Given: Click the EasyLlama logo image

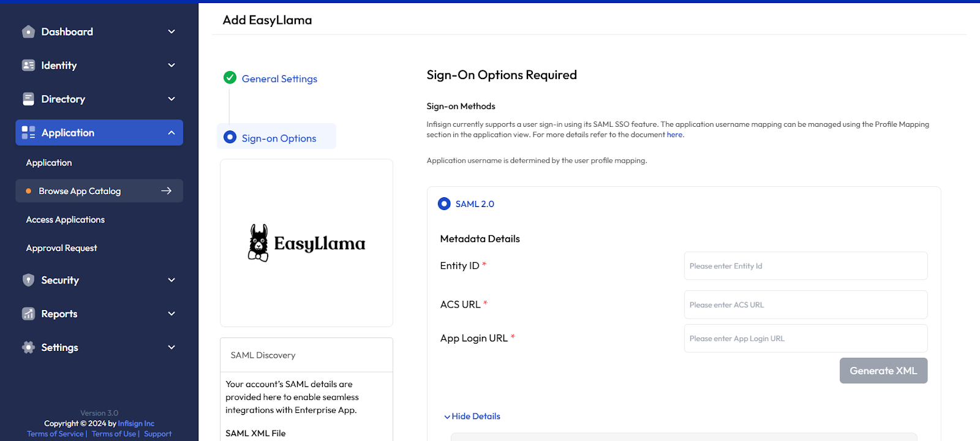Looking at the screenshot, I should tap(306, 243).
